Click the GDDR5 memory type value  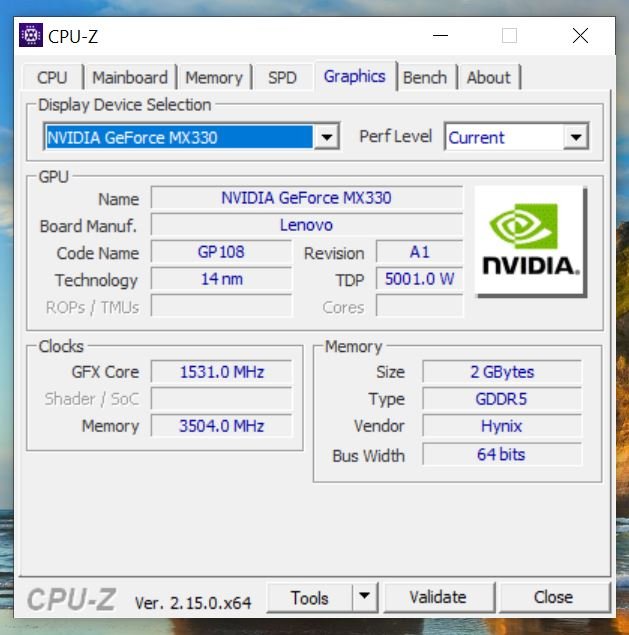[x=502, y=399]
